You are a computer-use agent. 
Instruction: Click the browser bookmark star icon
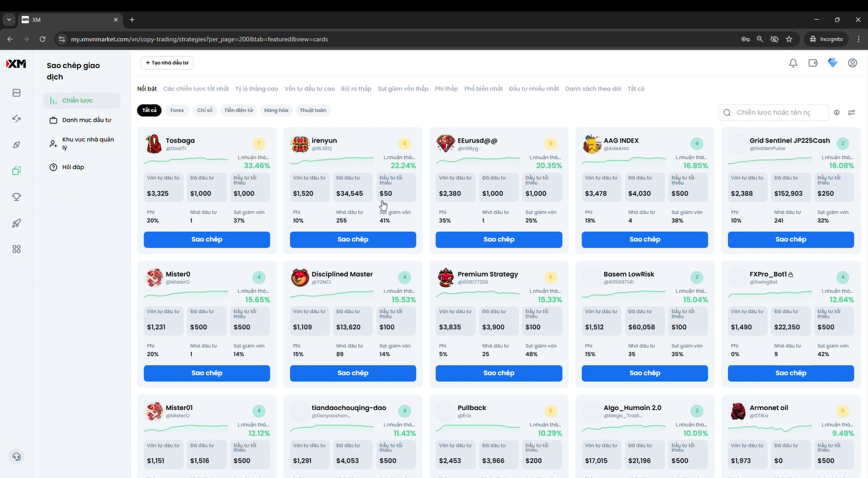tap(789, 39)
